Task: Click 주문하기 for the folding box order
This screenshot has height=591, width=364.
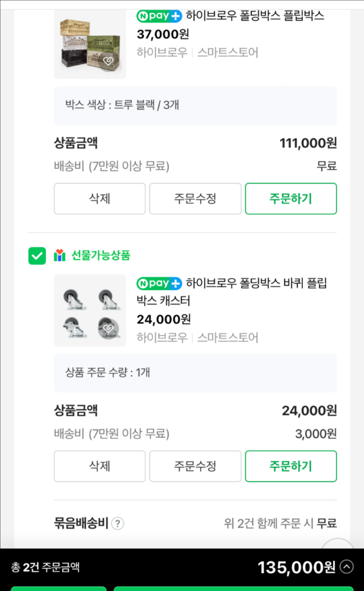Action: [x=291, y=199]
